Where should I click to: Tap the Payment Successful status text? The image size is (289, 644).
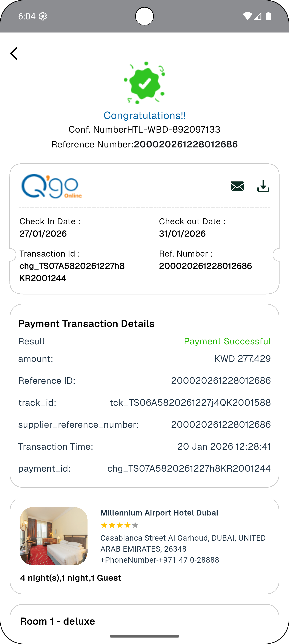(x=227, y=341)
